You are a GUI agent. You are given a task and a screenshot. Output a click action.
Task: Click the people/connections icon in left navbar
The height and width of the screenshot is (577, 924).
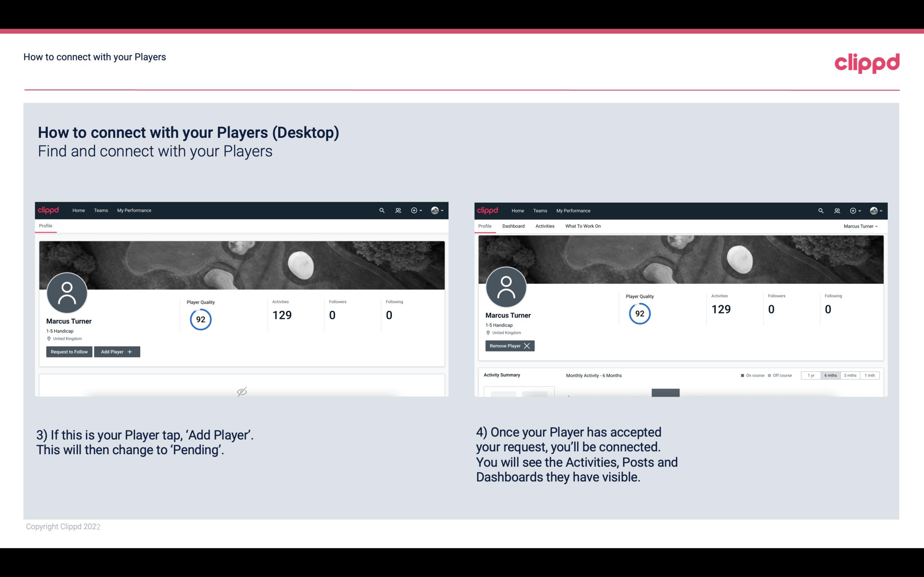point(397,210)
